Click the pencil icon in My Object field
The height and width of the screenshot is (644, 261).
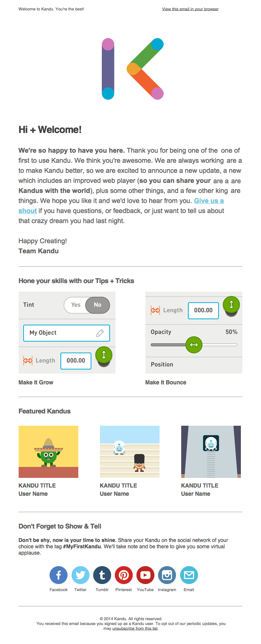[100, 333]
